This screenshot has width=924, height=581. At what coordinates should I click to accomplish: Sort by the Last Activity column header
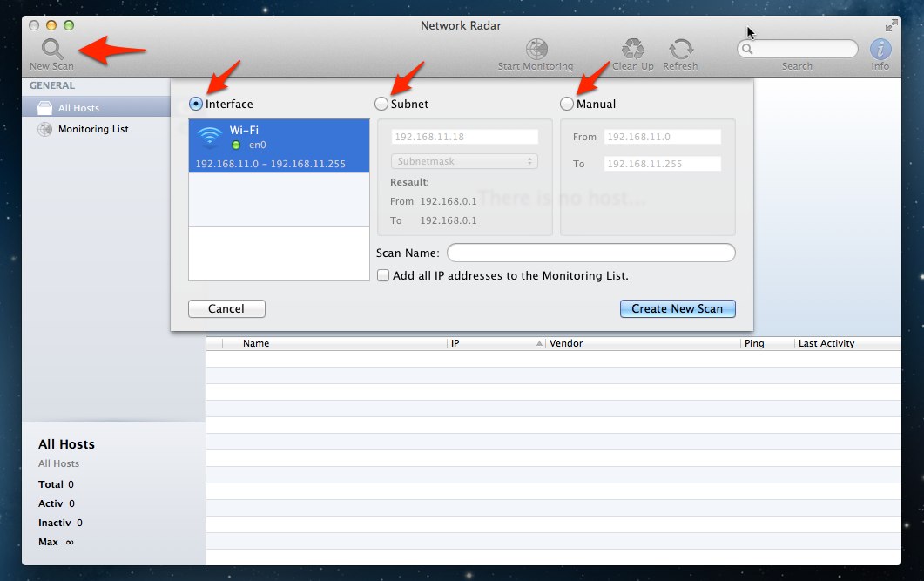[847, 343]
